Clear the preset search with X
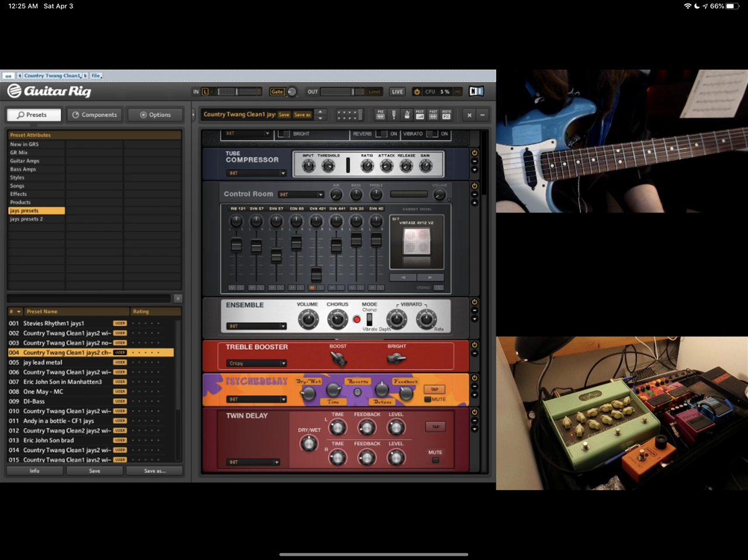Image resolution: width=748 pixels, height=560 pixels. 178,298
